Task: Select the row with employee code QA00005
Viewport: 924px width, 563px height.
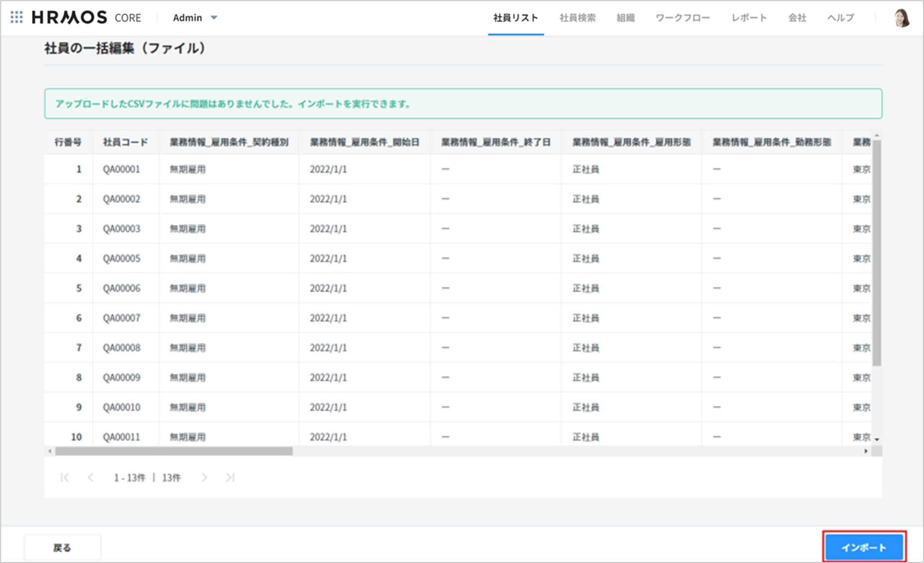Action: coord(122,258)
